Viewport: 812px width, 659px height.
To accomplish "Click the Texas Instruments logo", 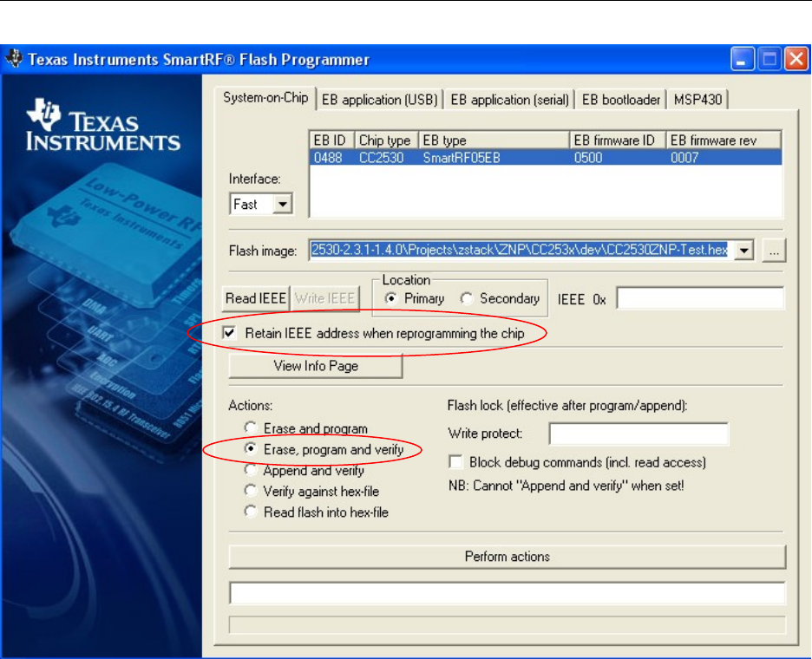I will tap(102, 125).
